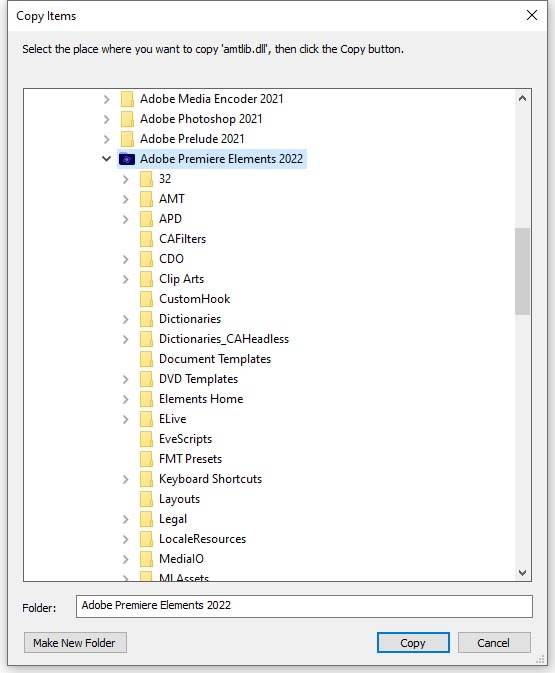
Task: Click Make New Folder button
Action: tap(75, 643)
